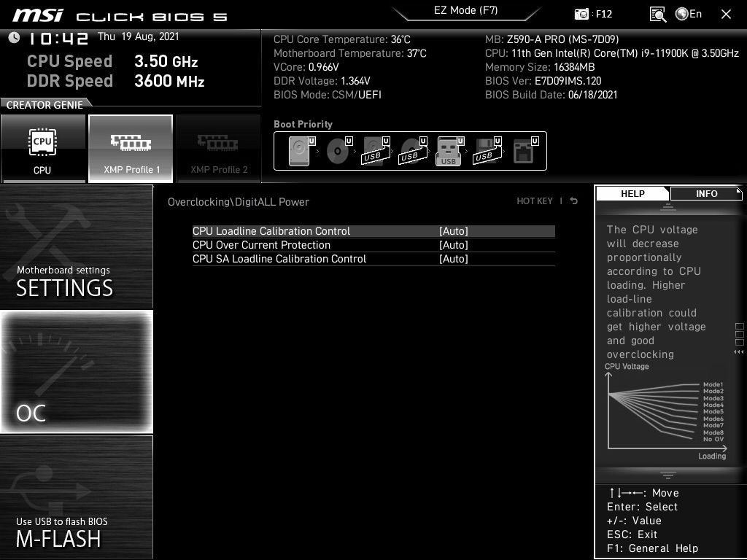Click the BIOS Ver E7D09IMS.120 text

pos(543,81)
